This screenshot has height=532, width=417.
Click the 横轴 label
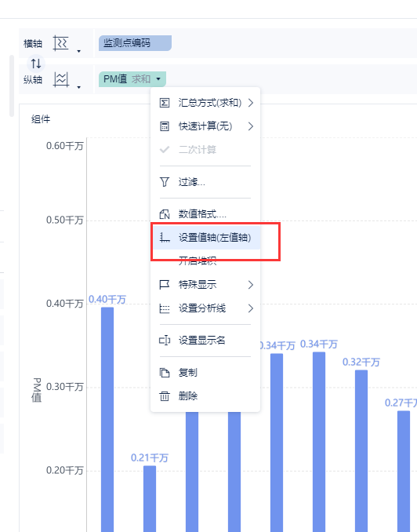click(33, 43)
